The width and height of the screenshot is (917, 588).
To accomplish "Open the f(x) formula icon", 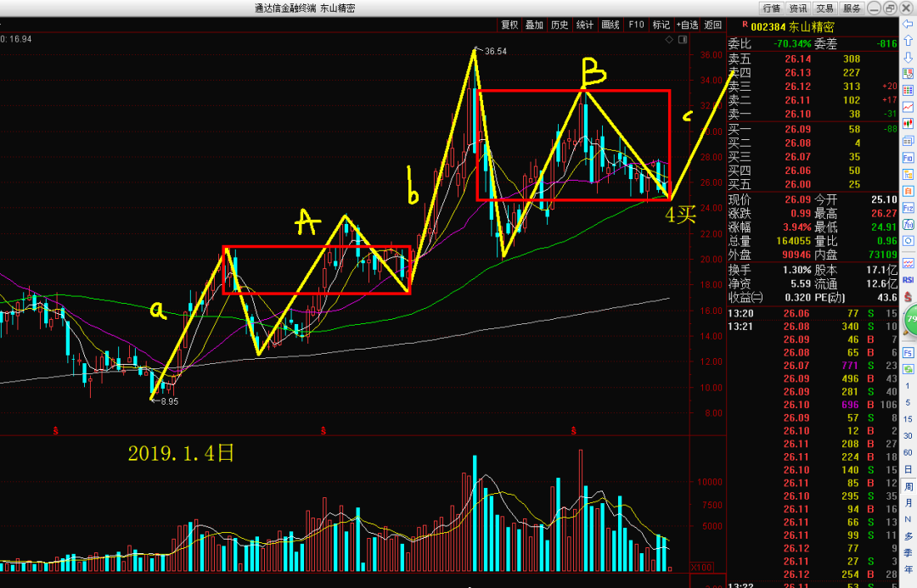I will (x=909, y=225).
